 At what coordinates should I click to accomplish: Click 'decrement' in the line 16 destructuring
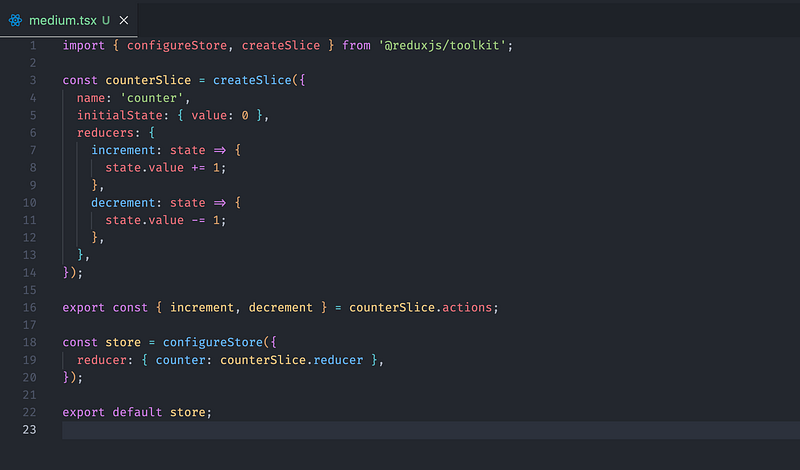[x=281, y=307]
